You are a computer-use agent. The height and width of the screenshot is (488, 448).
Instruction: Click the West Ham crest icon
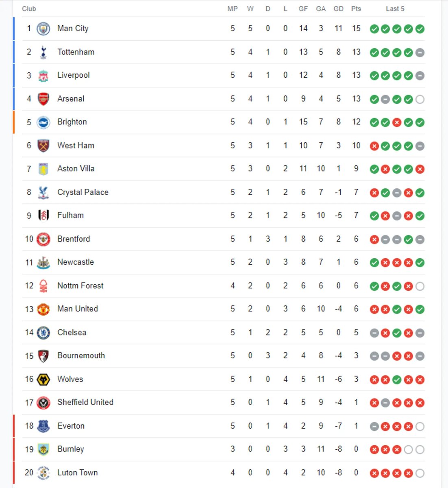[43, 146]
